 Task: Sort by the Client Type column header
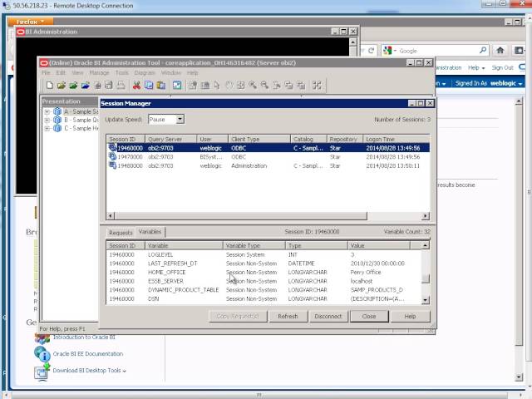pyautogui.click(x=259, y=139)
